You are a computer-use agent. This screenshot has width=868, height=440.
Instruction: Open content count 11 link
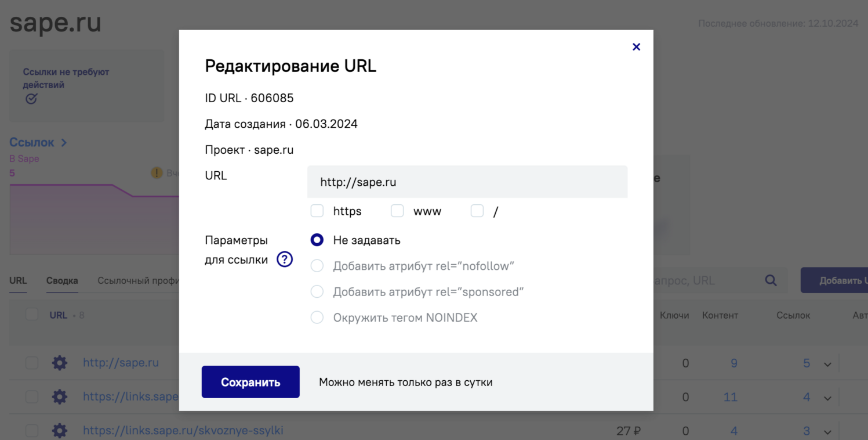point(731,397)
